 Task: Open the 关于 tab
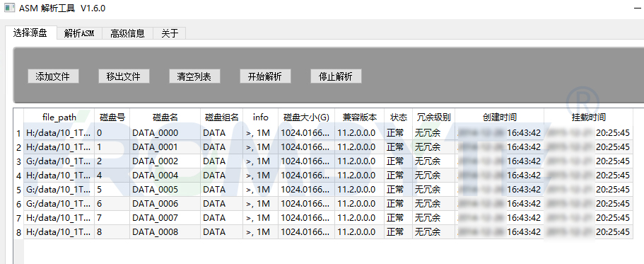tap(170, 34)
